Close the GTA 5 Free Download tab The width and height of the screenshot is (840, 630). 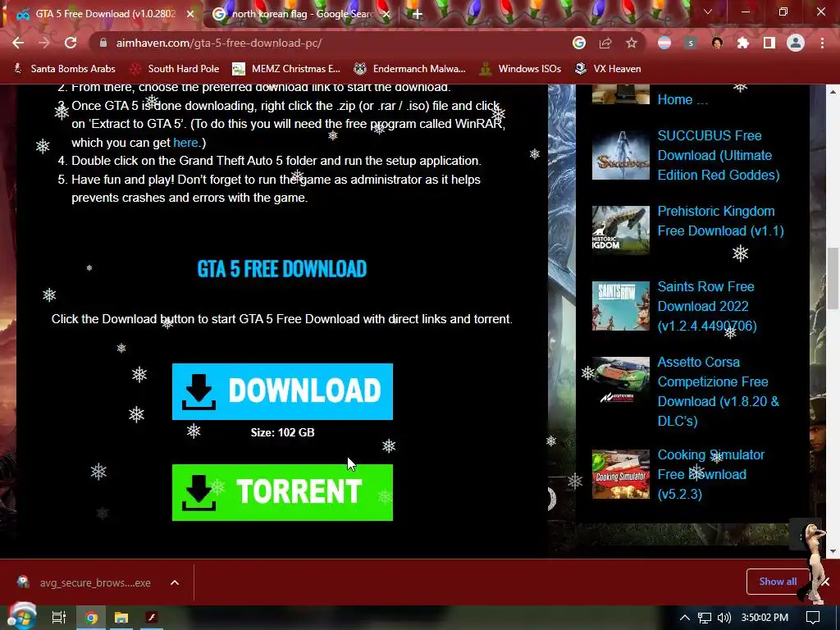point(190,14)
